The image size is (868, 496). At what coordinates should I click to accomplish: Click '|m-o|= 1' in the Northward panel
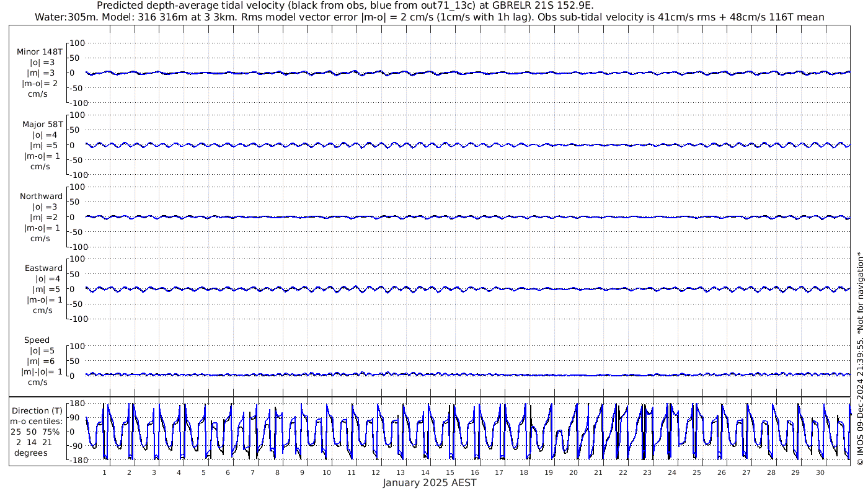(42, 228)
